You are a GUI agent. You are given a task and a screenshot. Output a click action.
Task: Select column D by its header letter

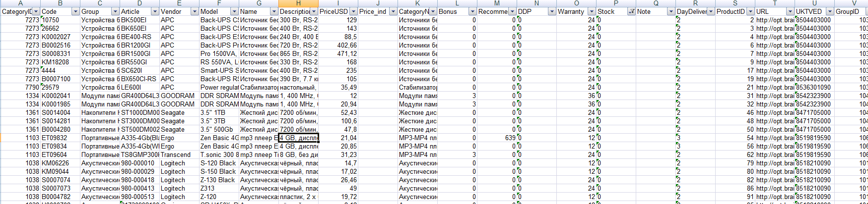tap(139, 3)
